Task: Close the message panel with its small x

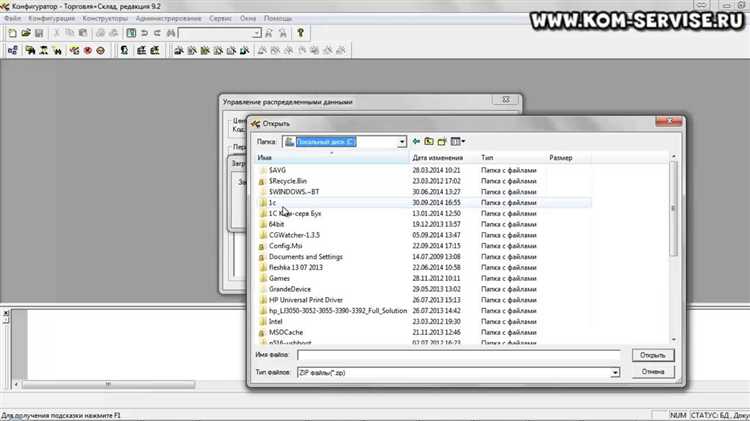Action: tap(6, 313)
